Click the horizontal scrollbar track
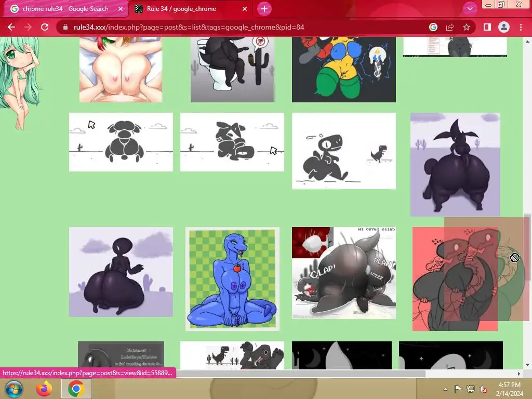Viewport: 532px width, 399px height. [x=470, y=374]
